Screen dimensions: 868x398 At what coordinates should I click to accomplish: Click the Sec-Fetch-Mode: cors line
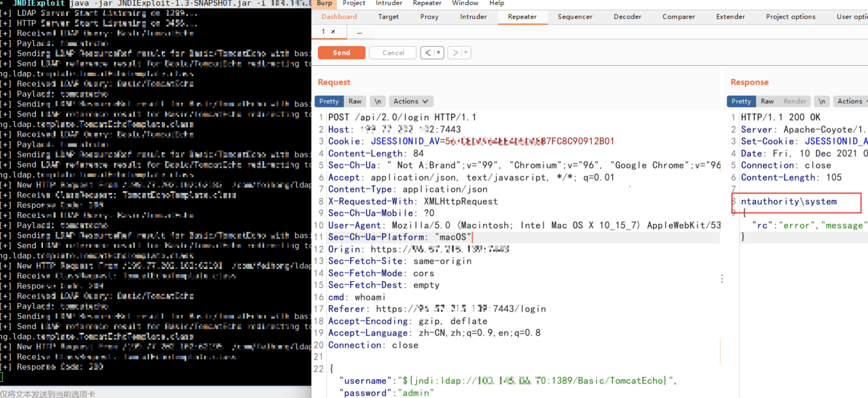[x=381, y=273]
